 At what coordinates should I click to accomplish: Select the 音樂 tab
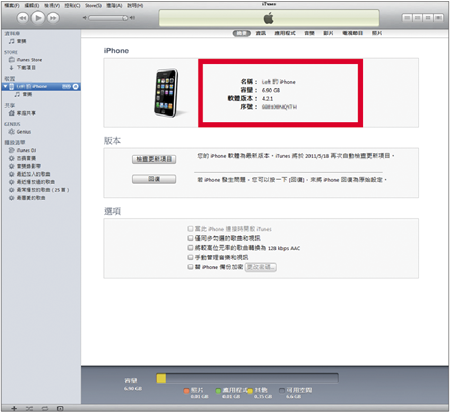pyautogui.click(x=309, y=33)
